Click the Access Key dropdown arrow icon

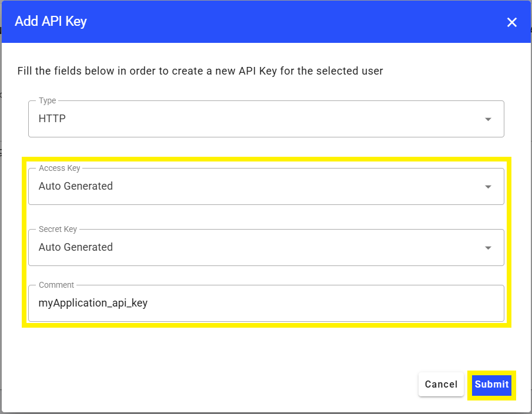(488, 187)
